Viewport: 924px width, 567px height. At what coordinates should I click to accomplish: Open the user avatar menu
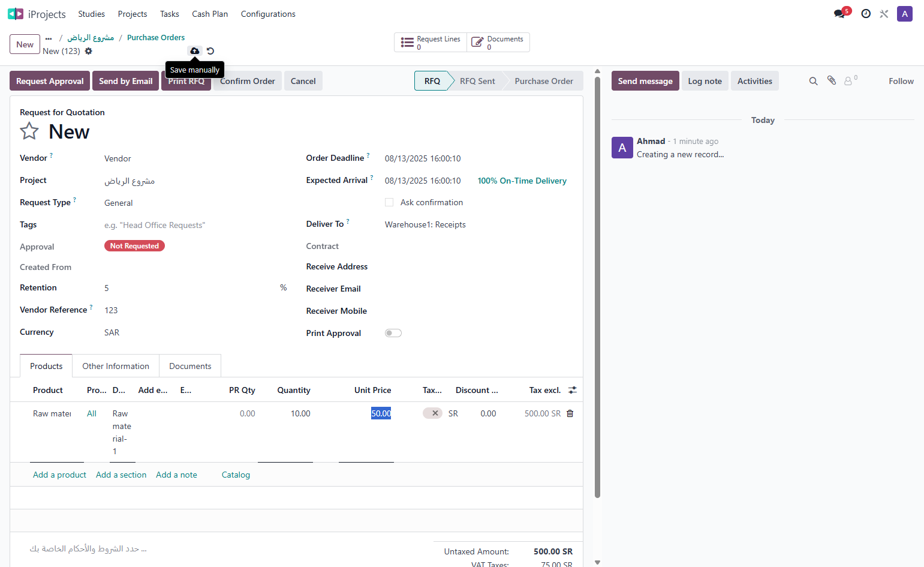(x=905, y=14)
